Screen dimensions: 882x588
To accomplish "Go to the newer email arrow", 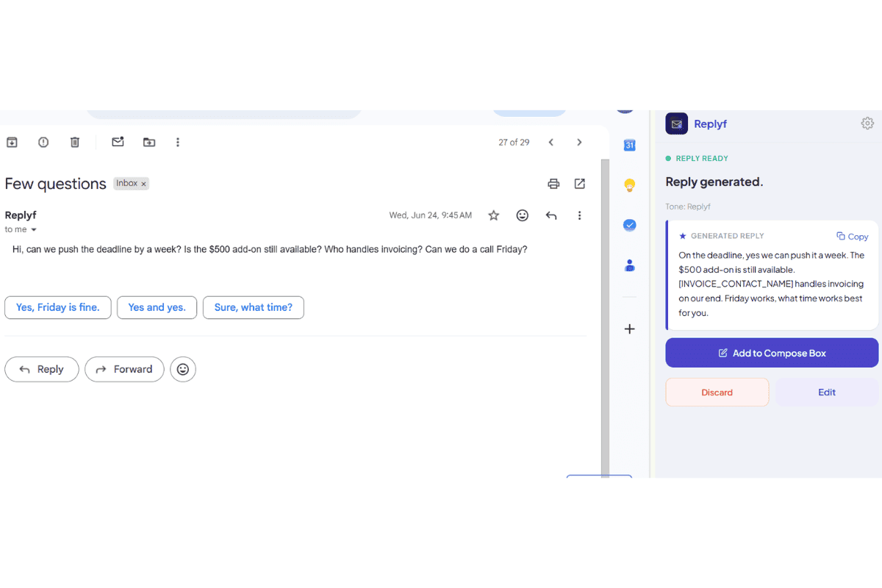I will click(551, 143).
